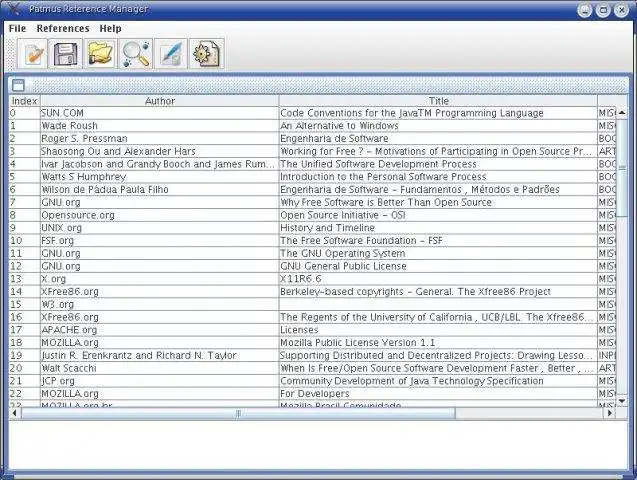
Task: Select Justin R. Erenkrantz and Richard N. Taylor
Action: [x=160, y=355]
